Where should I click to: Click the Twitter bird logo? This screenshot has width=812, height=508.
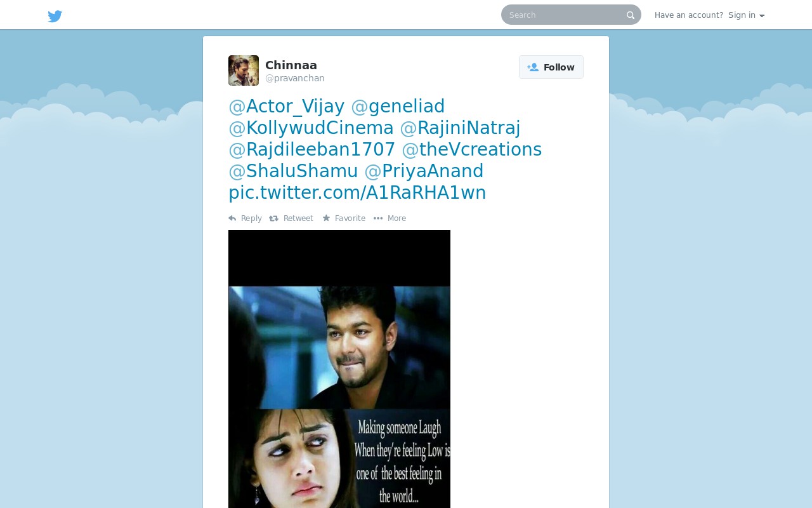(x=55, y=16)
